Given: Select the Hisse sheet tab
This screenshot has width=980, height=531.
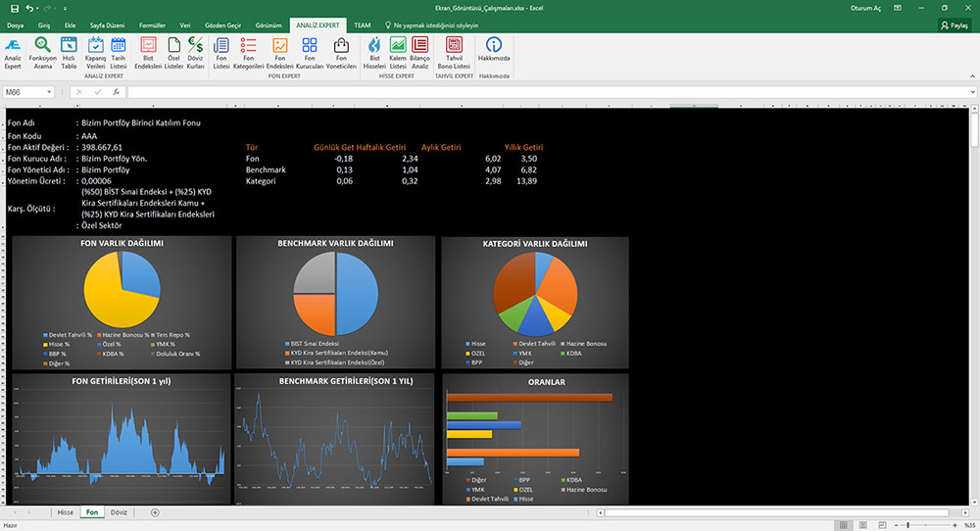Looking at the screenshot, I should pyautogui.click(x=65, y=512).
